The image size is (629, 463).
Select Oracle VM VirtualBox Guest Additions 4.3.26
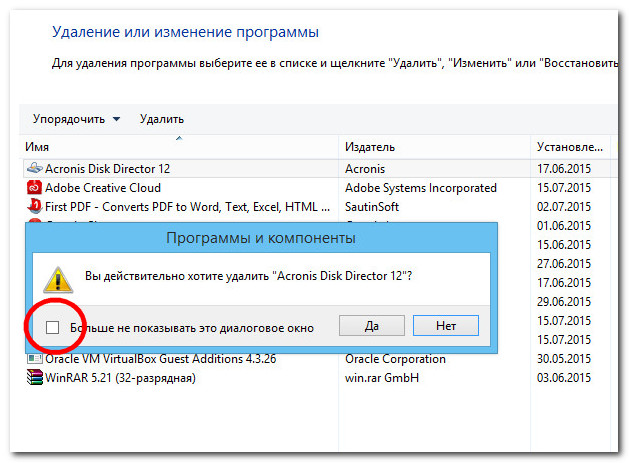[160, 358]
